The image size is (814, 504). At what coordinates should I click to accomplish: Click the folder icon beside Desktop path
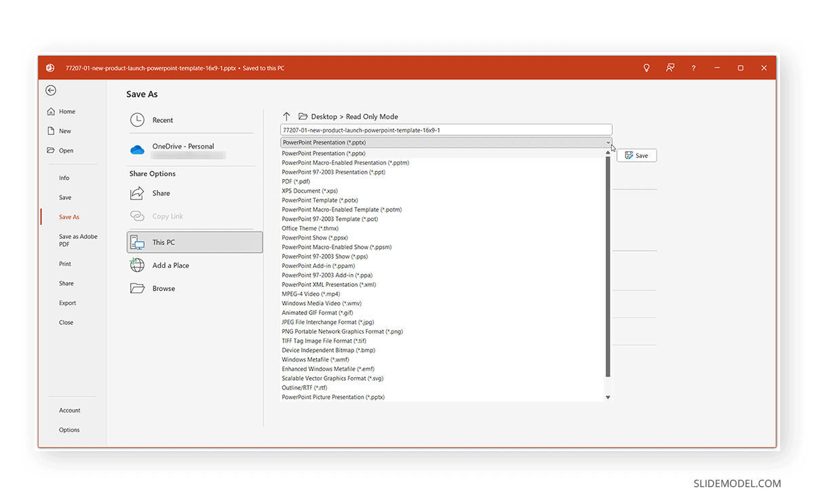click(303, 117)
